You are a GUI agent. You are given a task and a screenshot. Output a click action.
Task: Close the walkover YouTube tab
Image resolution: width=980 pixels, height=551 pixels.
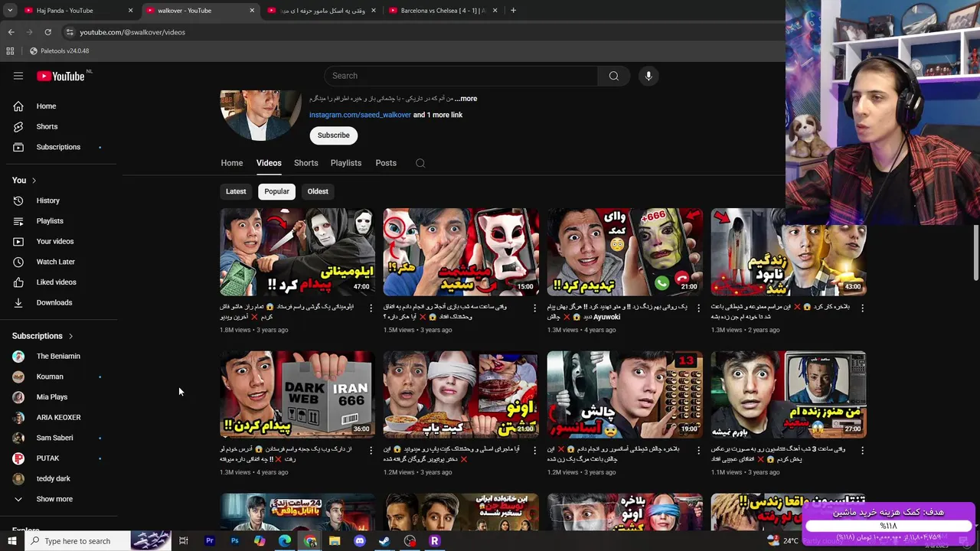click(252, 11)
